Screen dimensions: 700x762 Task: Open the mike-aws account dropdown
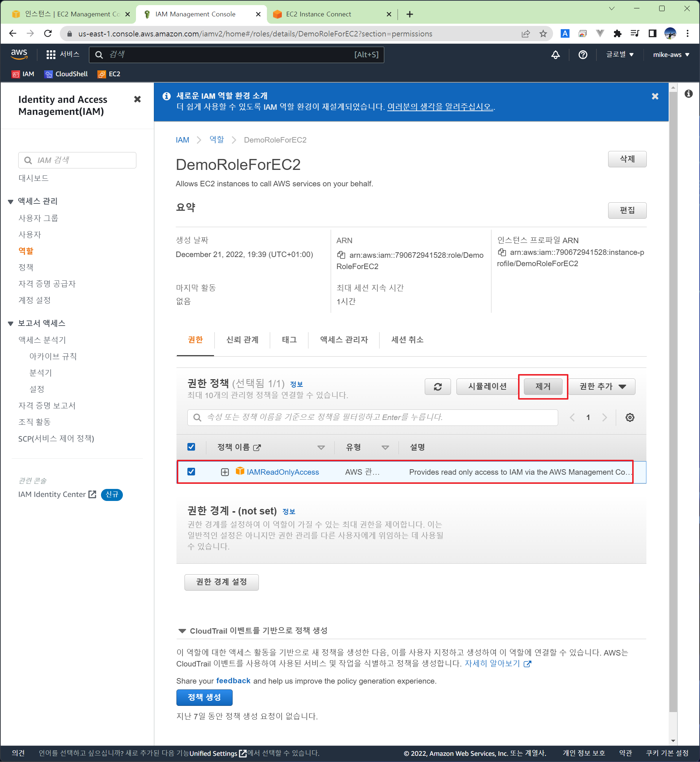point(671,55)
